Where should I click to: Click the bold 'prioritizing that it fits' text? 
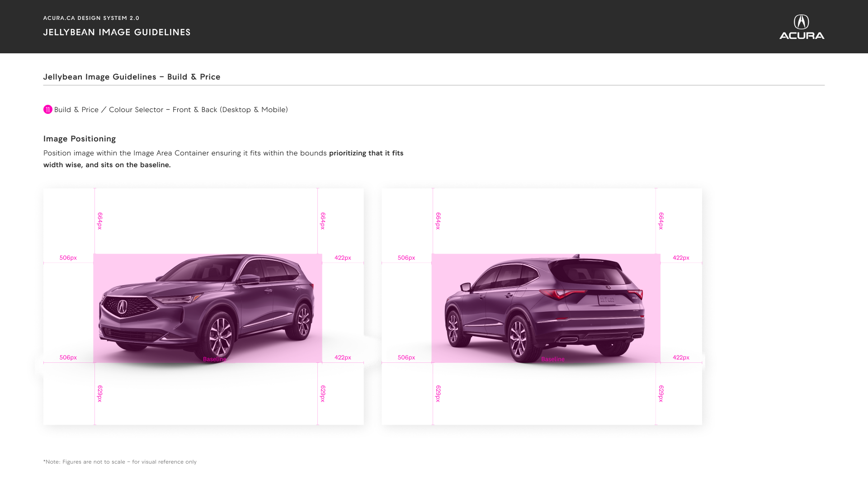(366, 153)
